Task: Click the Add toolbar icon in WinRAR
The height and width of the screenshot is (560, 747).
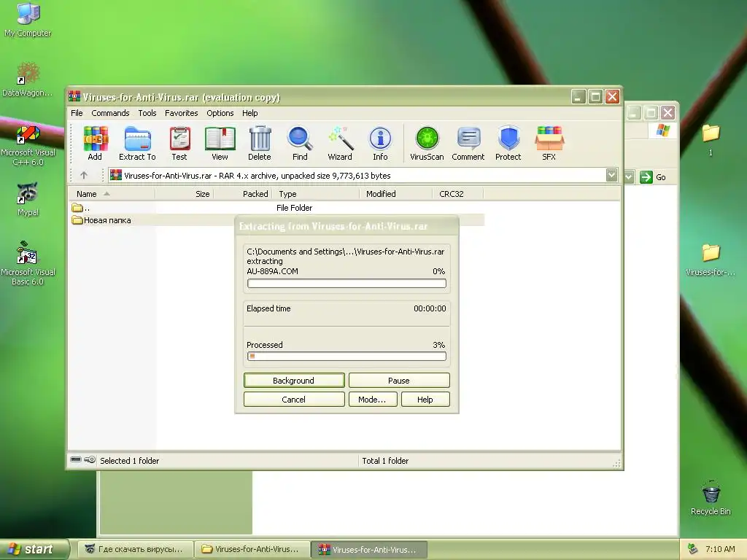Action: click(95, 143)
